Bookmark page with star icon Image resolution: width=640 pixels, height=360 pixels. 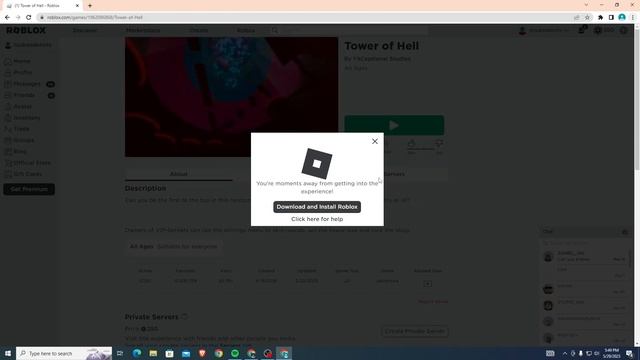[587, 18]
